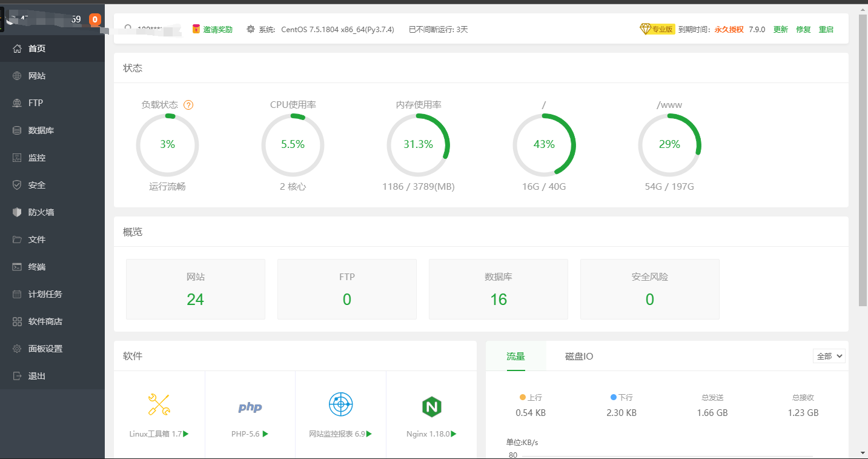The height and width of the screenshot is (459, 868).
Task: Click the PHP logo icon
Action: coord(250,407)
